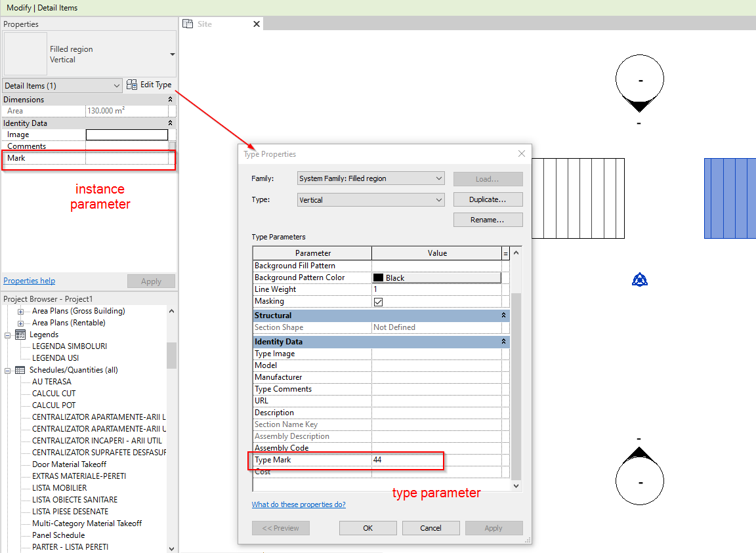Collapse the Structural section header

point(503,315)
